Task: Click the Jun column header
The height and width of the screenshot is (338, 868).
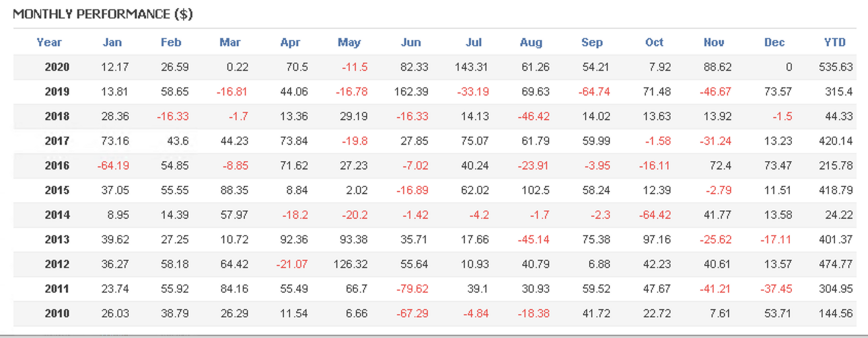Action: (x=410, y=42)
